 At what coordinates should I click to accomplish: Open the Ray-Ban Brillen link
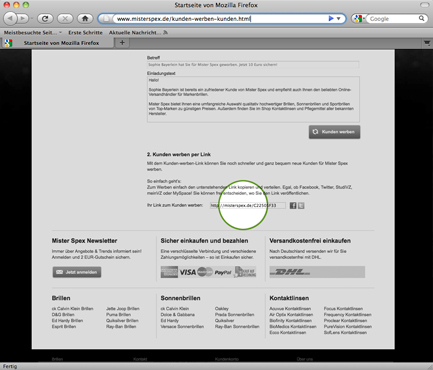tap(121, 326)
